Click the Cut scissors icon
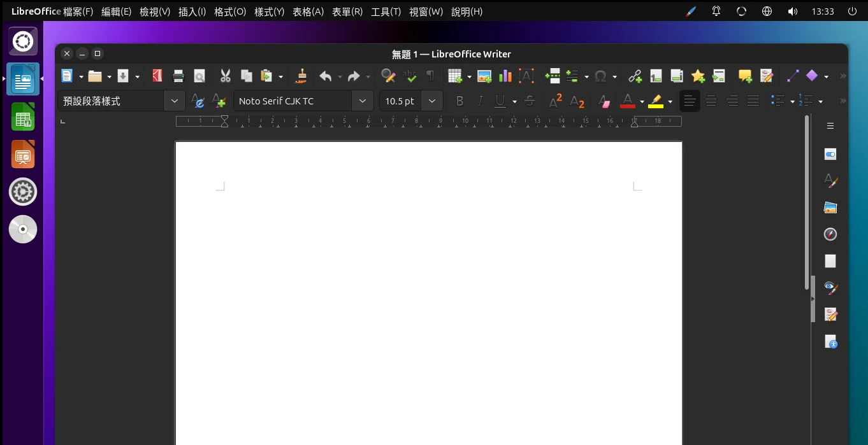Screen dimensions: 868x445 coord(225,76)
